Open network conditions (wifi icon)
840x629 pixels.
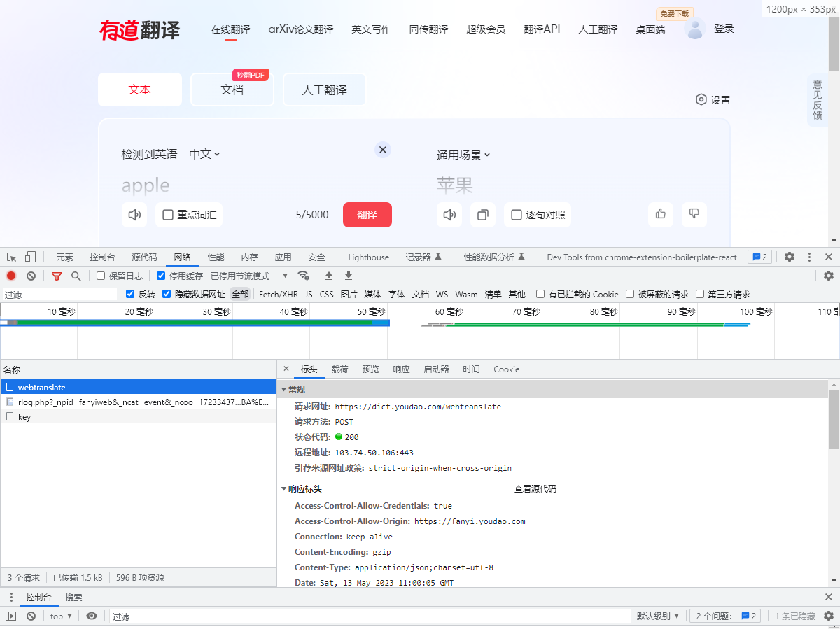coord(303,276)
